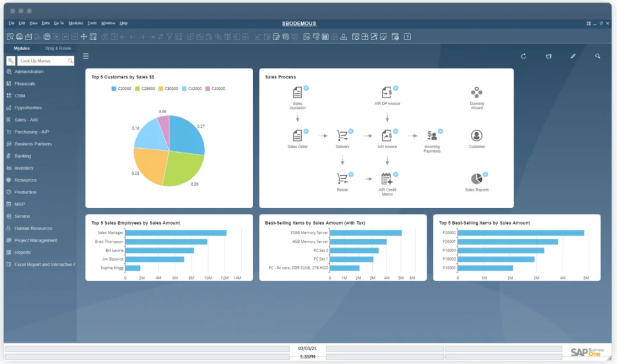Launch the Dunning Wizard icon
This screenshot has height=364, width=617.
(477, 93)
